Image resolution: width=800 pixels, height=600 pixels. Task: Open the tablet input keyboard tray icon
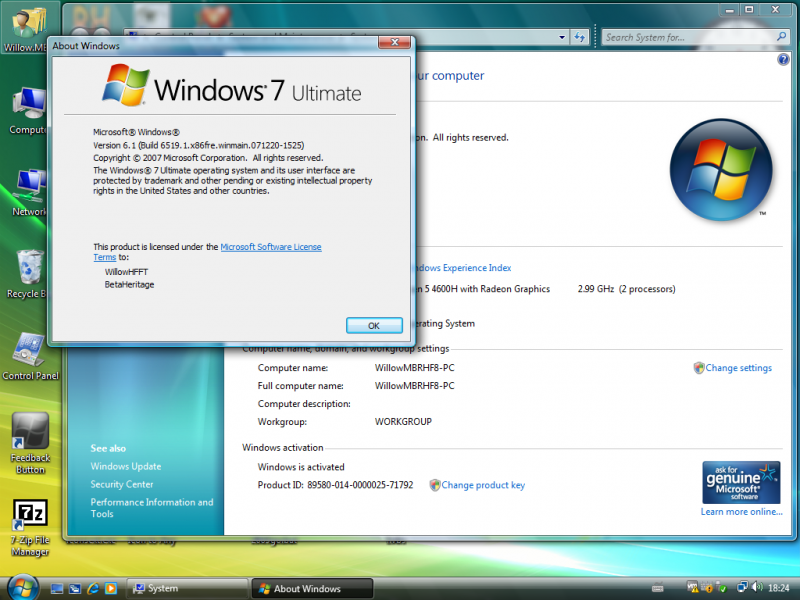(x=658, y=588)
